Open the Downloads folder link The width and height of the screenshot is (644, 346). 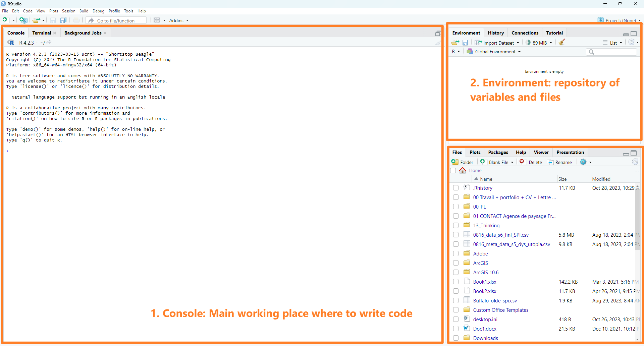coord(485,338)
